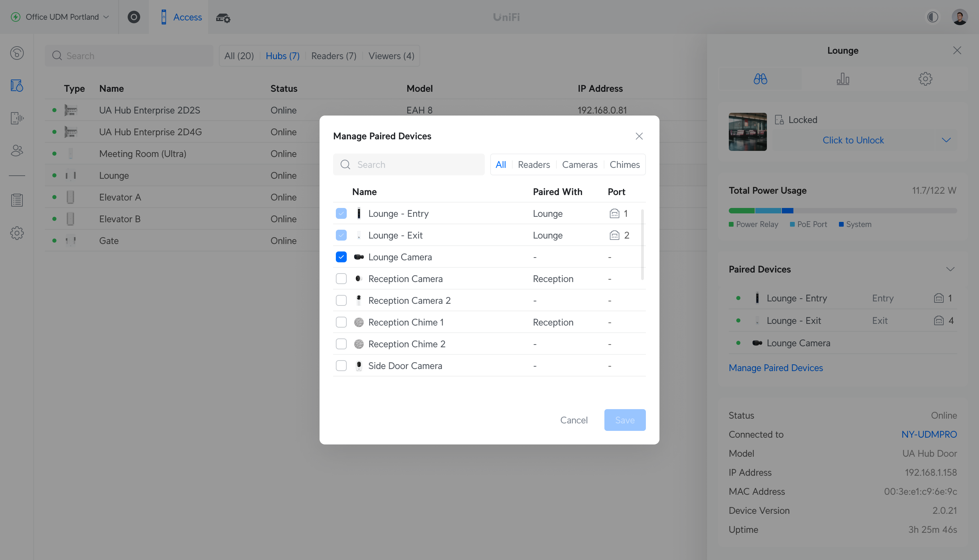
Task: Click Manage Paired Devices link in Lounge panel
Action: (x=776, y=368)
